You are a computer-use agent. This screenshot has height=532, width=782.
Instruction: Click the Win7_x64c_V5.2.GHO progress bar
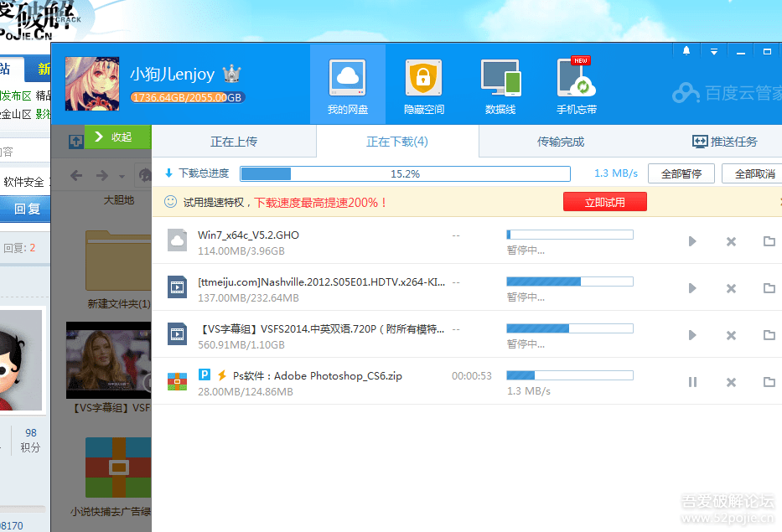point(570,235)
